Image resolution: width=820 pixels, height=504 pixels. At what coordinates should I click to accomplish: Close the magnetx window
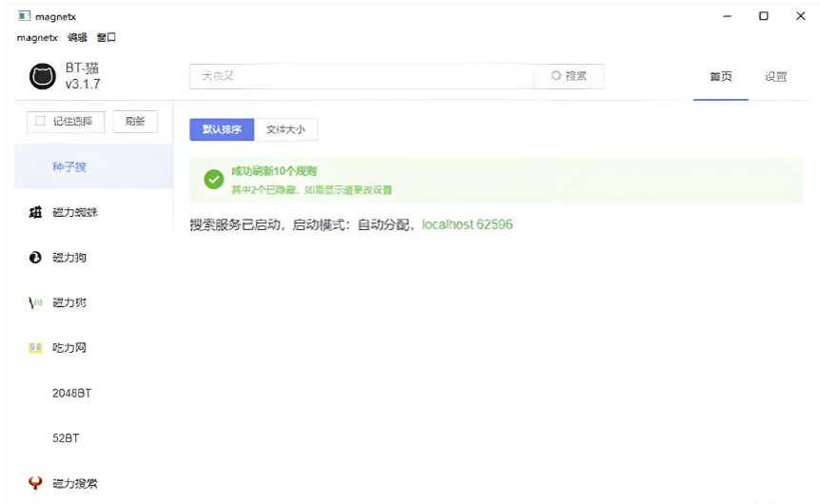(801, 16)
